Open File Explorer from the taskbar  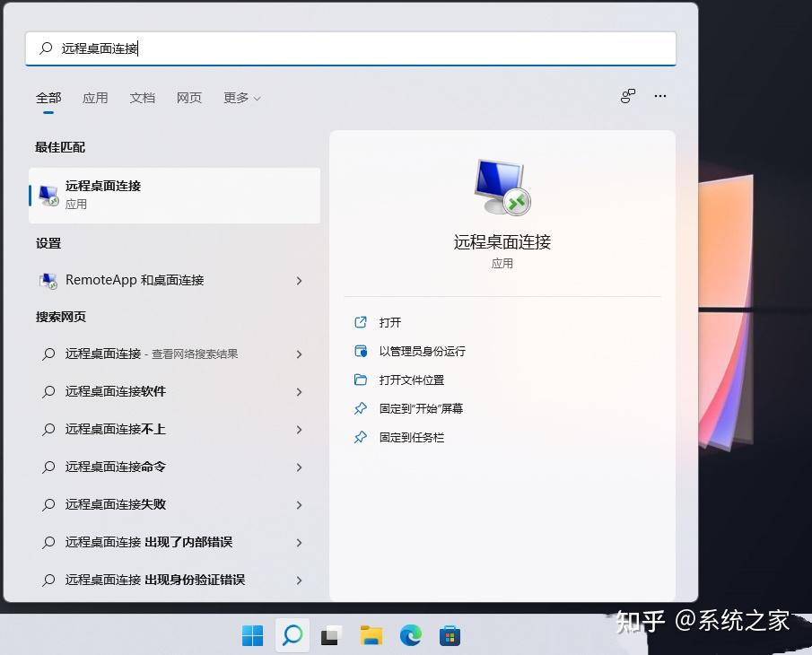coord(371,635)
